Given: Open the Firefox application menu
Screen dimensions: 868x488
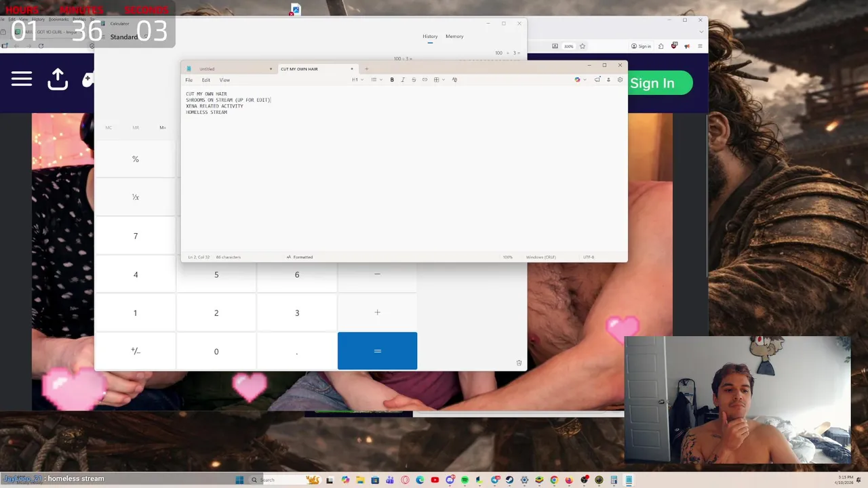Looking at the screenshot, I should point(700,46).
